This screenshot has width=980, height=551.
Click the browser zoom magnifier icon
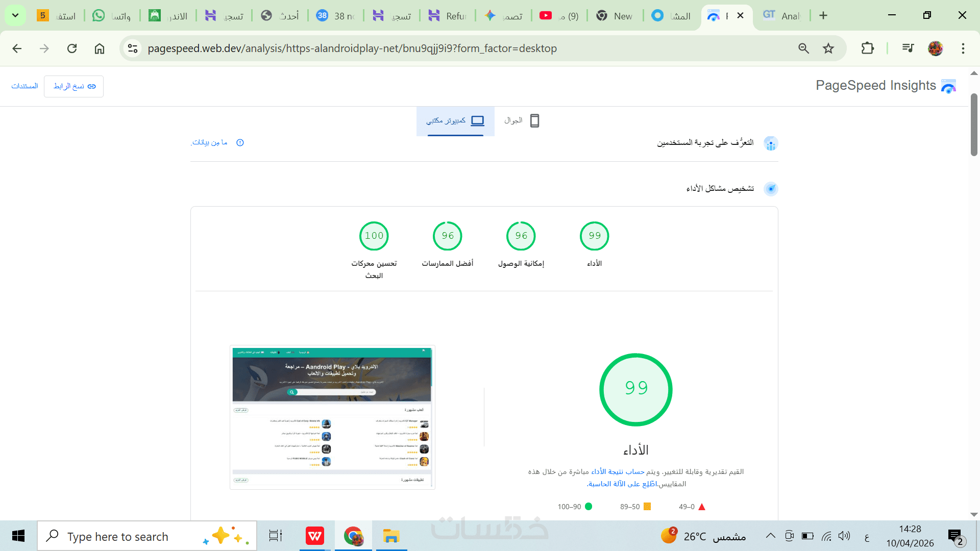(803, 48)
